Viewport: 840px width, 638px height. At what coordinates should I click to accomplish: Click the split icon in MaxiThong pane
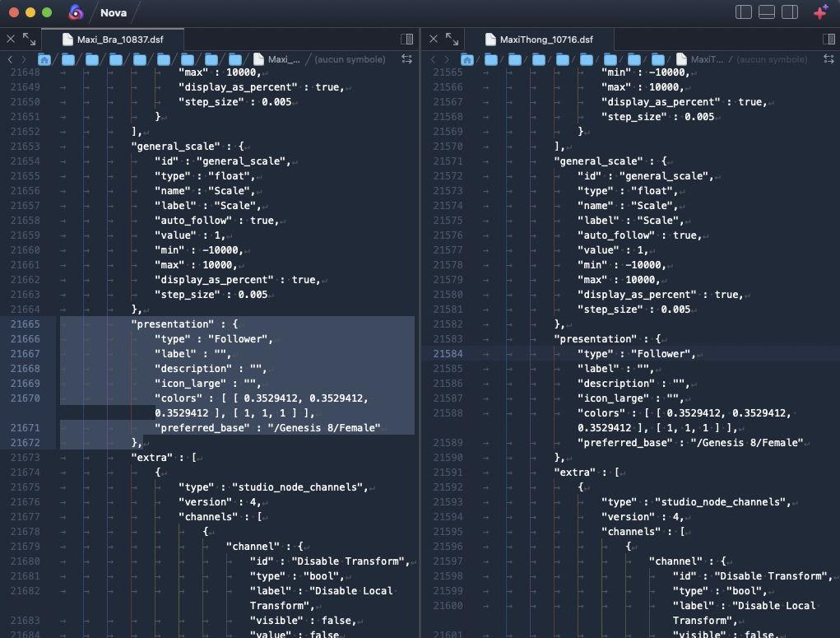tap(828, 40)
